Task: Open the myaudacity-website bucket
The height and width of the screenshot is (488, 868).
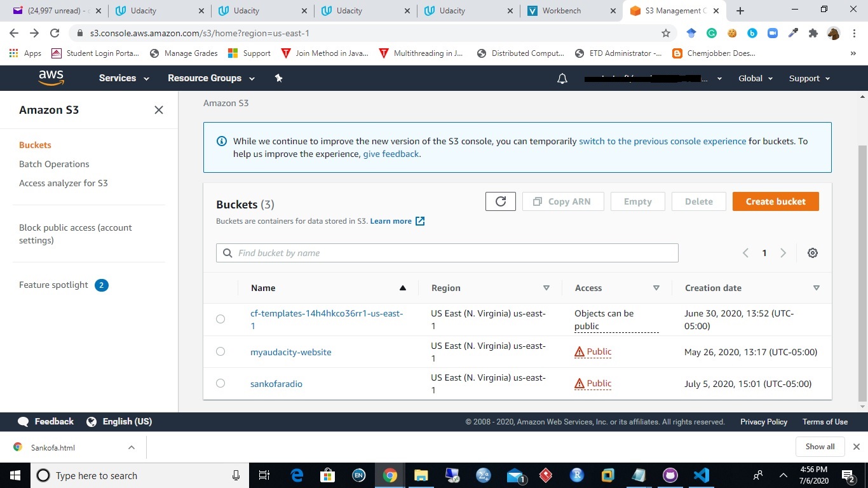Action: click(x=291, y=351)
